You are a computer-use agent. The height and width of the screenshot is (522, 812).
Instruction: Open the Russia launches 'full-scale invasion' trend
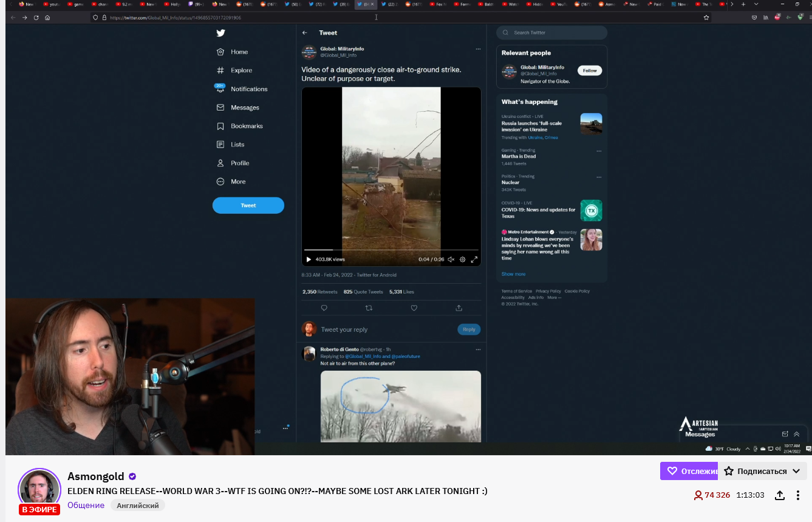pyautogui.click(x=551, y=127)
